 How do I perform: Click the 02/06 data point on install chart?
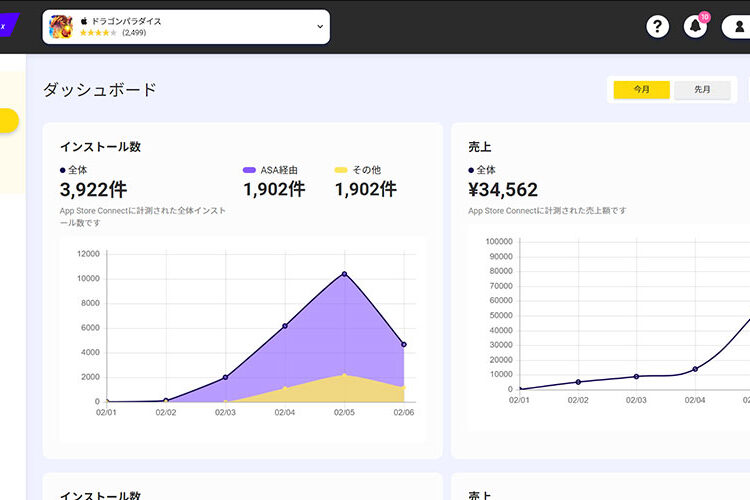(404, 344)
